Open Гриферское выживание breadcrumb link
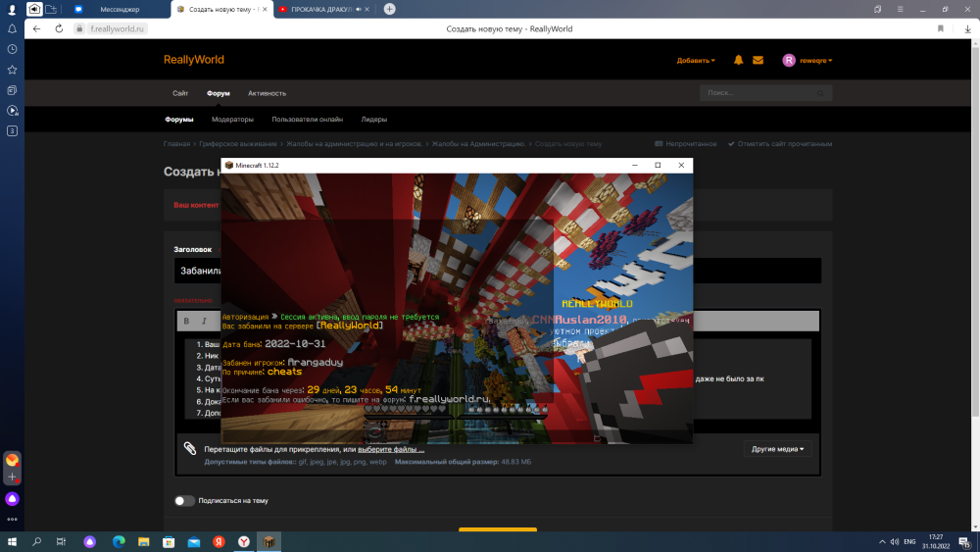This screenshot has height=552, width=980. [x=237, y=144]
